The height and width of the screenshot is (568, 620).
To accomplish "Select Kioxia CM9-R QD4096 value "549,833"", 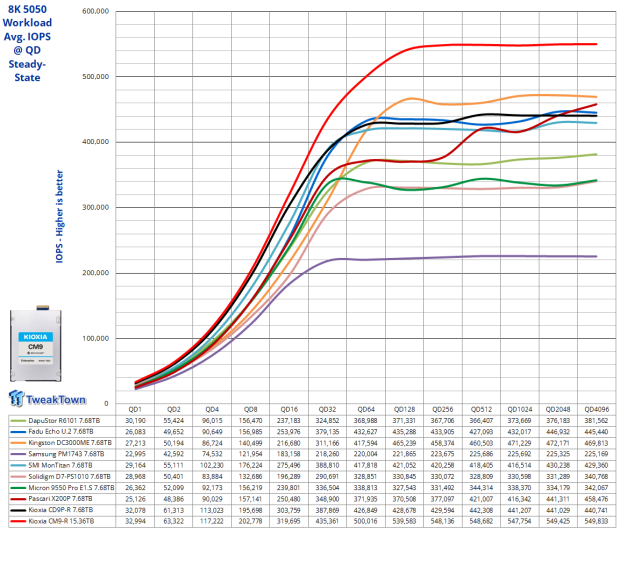I will 596,521.
